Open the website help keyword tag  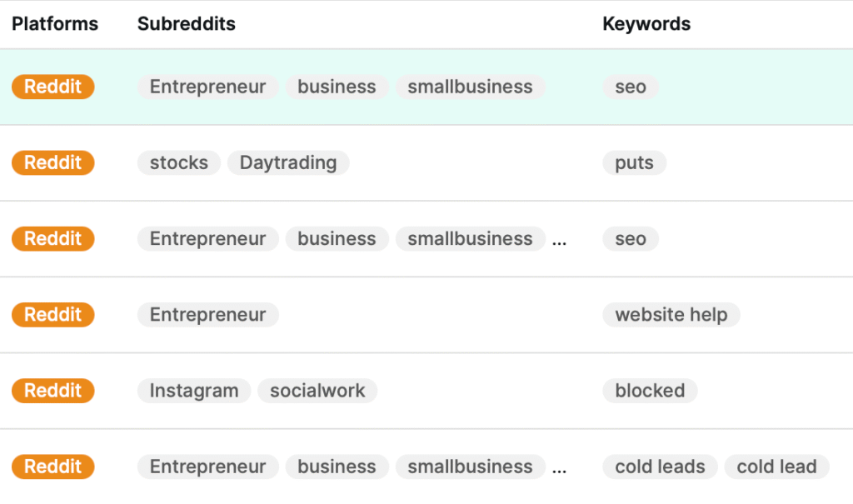point(671,315)
